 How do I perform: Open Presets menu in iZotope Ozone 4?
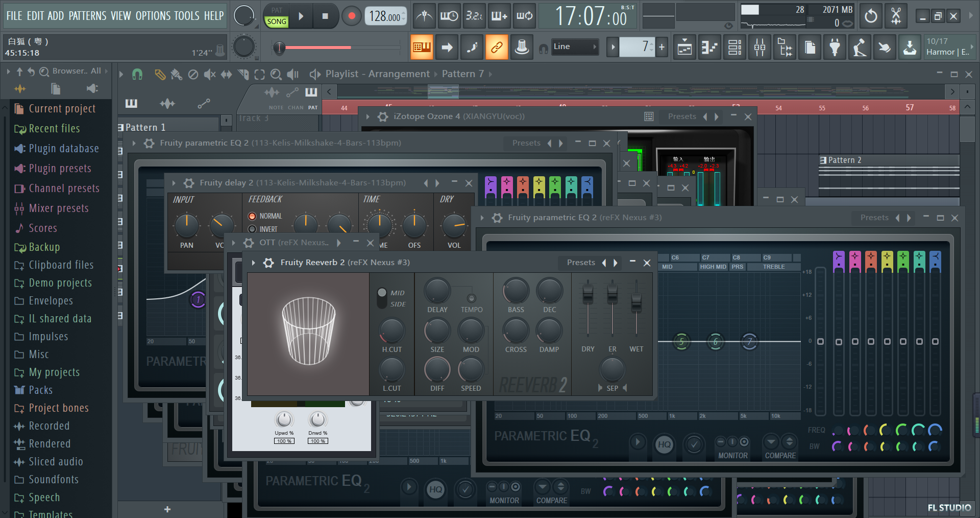[682, 116]
